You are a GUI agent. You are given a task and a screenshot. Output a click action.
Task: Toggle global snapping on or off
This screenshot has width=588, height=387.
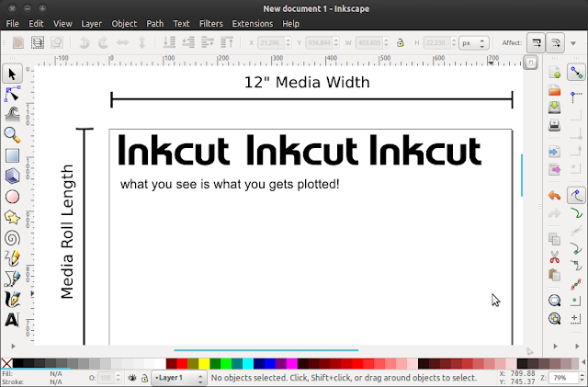576,73
